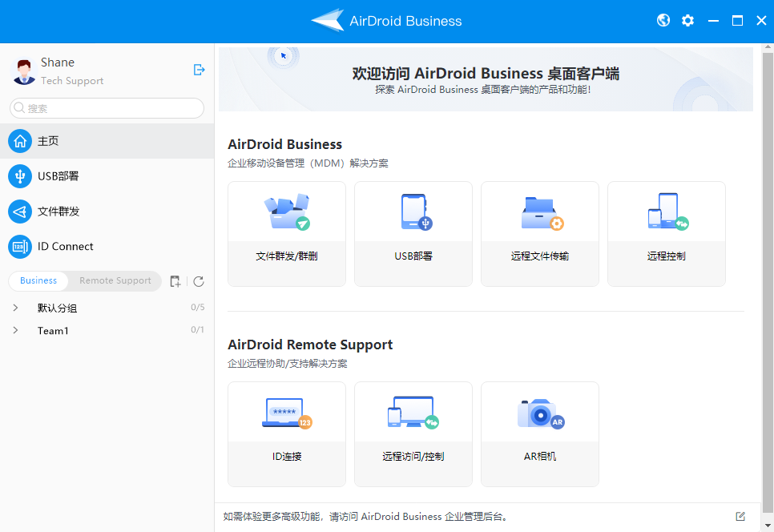Click into the 搜索 search field

point(107,108)
